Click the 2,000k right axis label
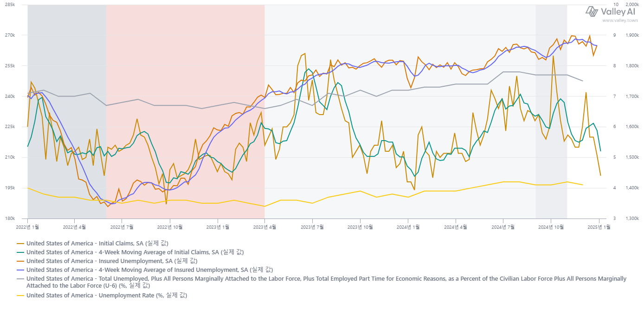 coord(633,5)
